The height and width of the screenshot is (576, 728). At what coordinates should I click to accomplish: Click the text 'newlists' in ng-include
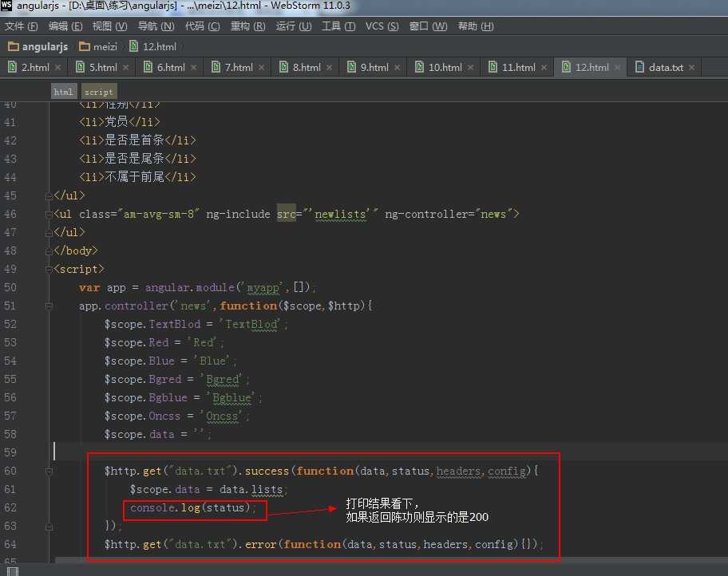tap(340, 215)
